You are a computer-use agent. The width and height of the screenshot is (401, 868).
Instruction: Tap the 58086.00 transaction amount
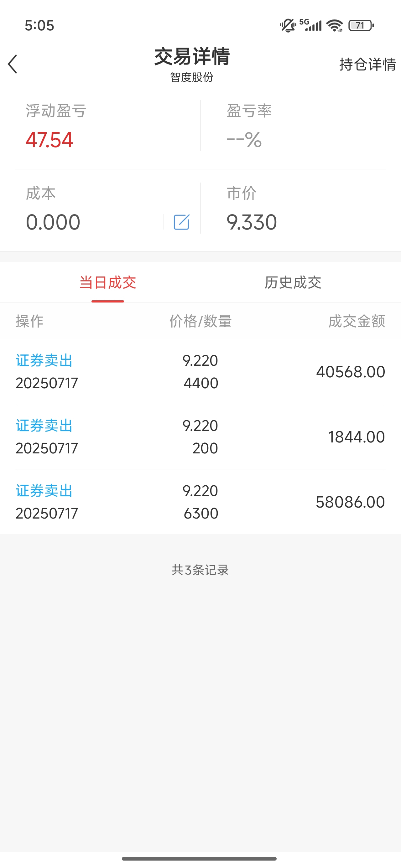(x=351, y=502)
